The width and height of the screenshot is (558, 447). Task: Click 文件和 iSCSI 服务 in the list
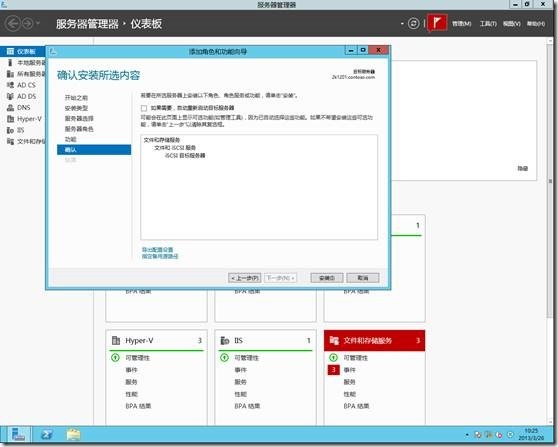click(x=175, y=148)
